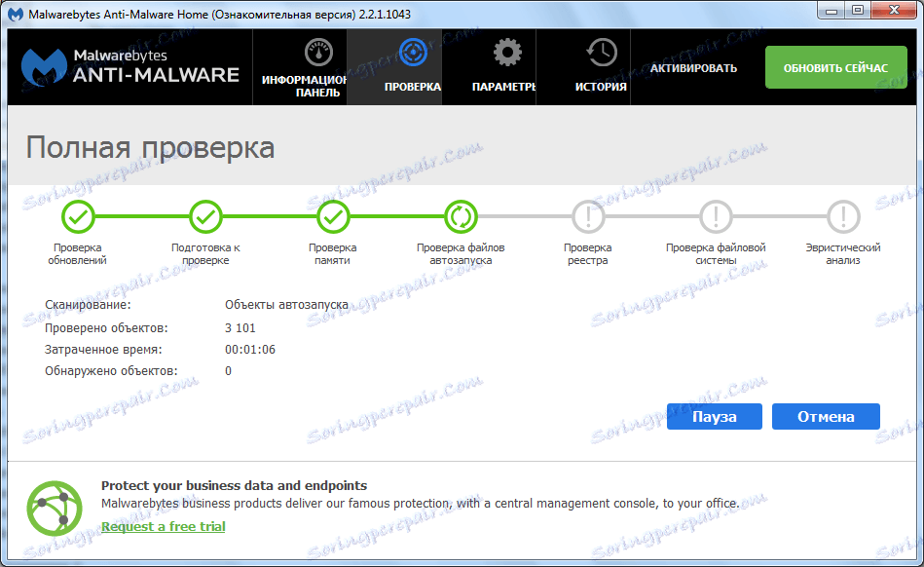
Task: Click the Сканирование: label
Action: coord(88,305)
